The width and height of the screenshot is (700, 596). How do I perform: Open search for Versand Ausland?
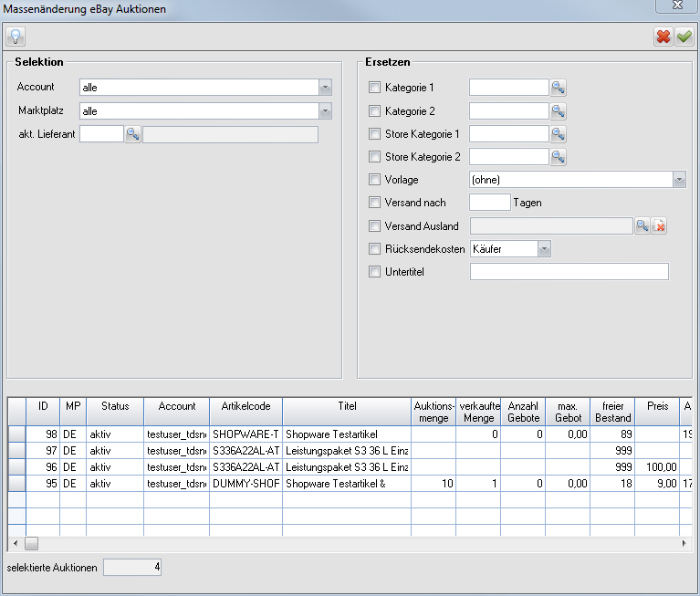coord(643,226)
